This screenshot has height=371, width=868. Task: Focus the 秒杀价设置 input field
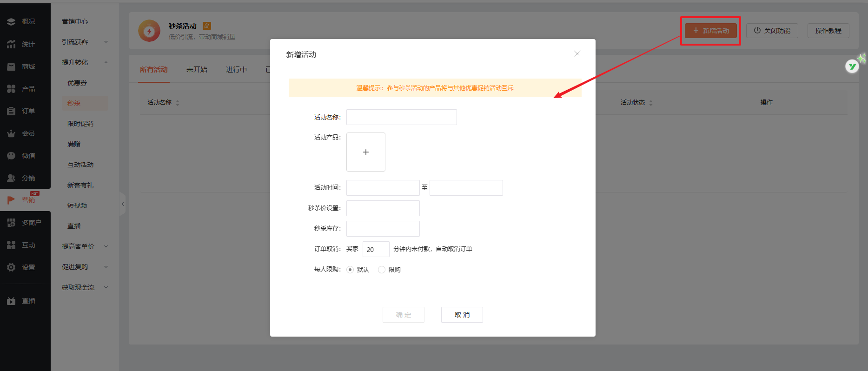(x=383, y=208)
